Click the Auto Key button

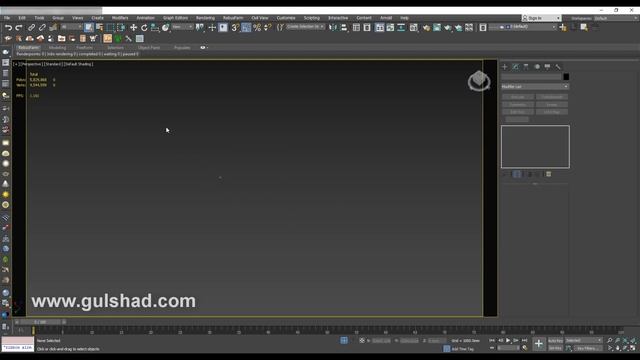coord(555,340)
